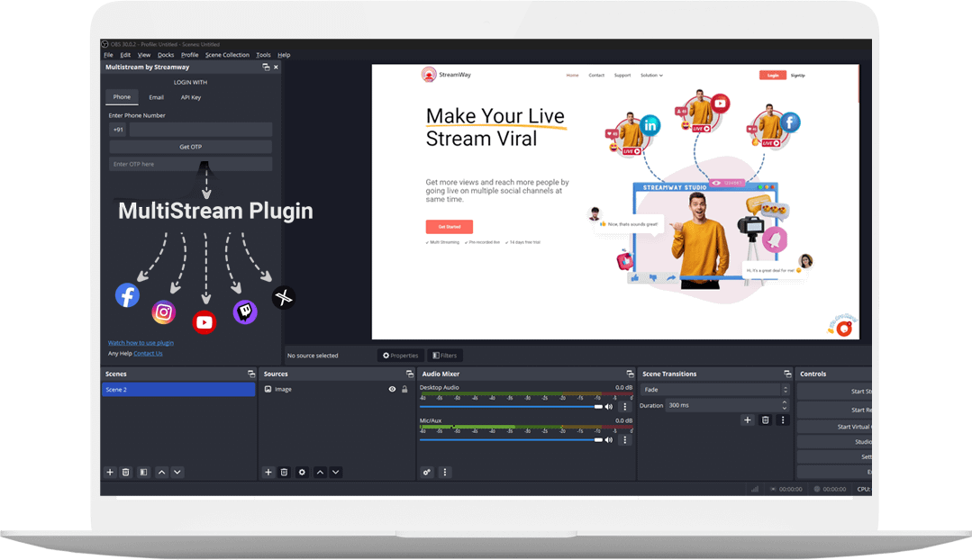The image size is (972, 560).
Task: Increase Duration with up arrow
Action: coord(785,402)
